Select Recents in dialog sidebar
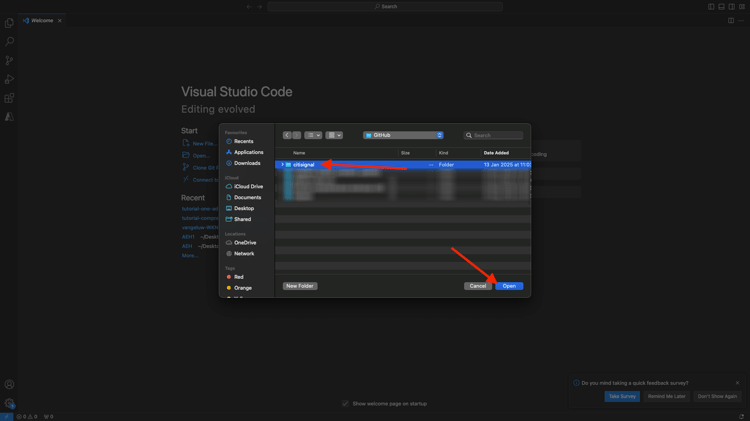The height and width of the screenshot is (421, 750). tap(243, 142)
